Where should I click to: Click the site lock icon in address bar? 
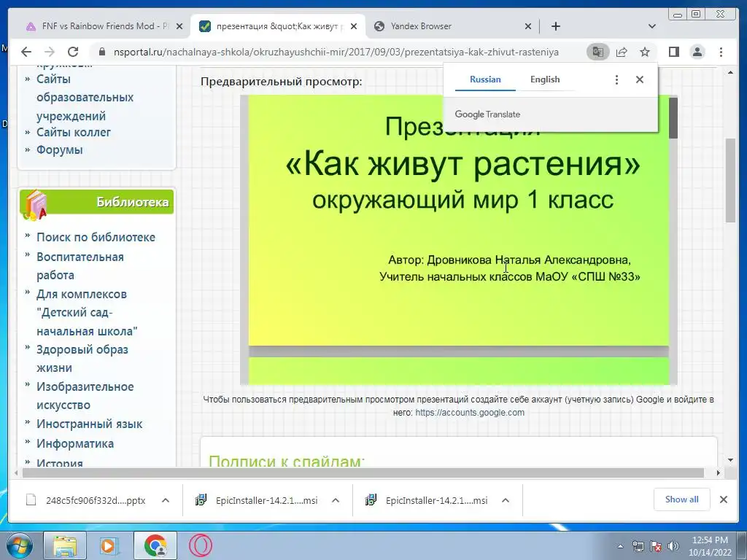[101, 52]
